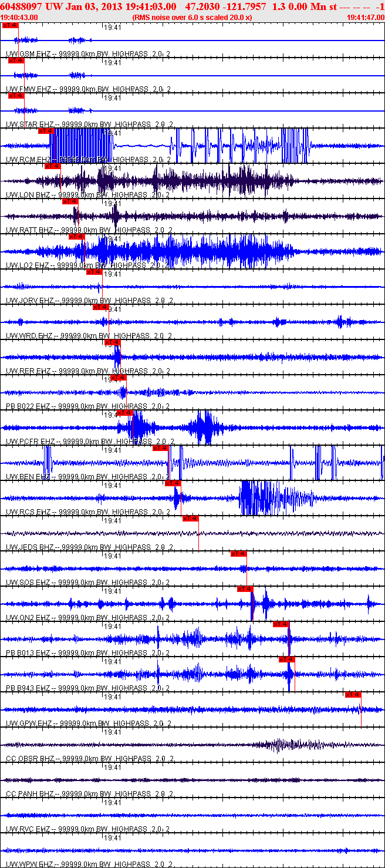This screenshot has height=868, width=385.
Task: Select the red pick flag on the LO2 trace
Action: (76, 236)
